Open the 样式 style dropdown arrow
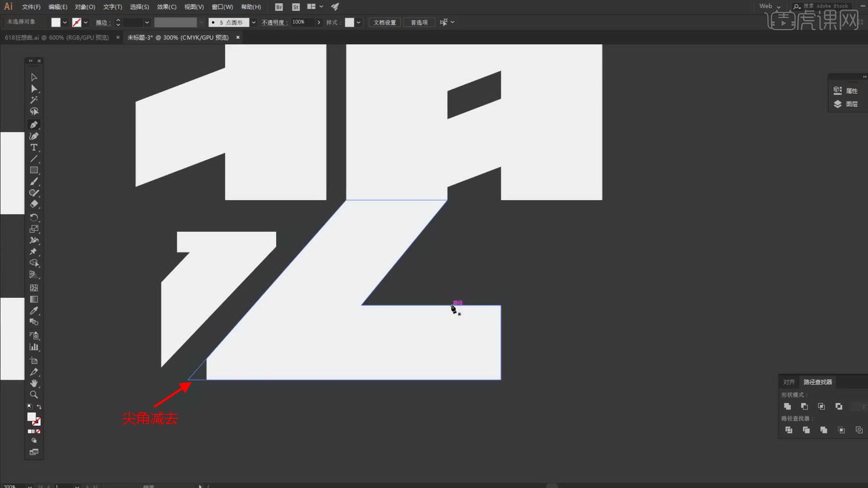Viewport: 868px width, 488px height. [x=359, y=22]
